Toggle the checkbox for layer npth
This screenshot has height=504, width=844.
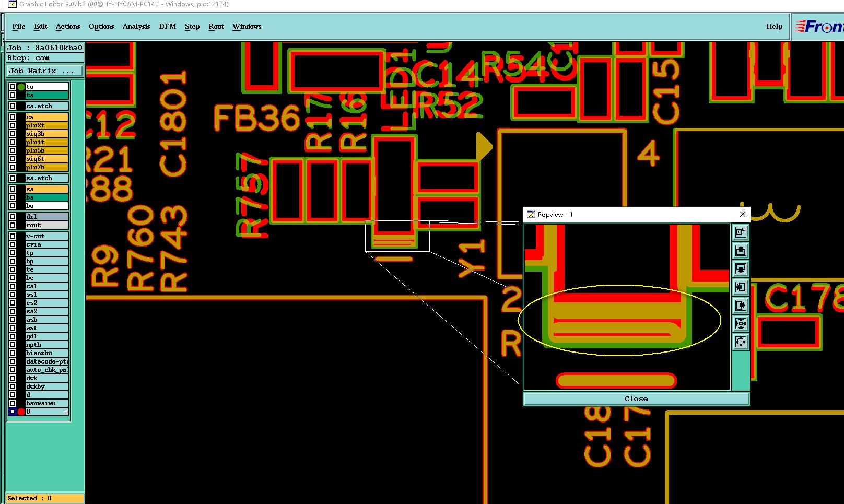point(13,345)
